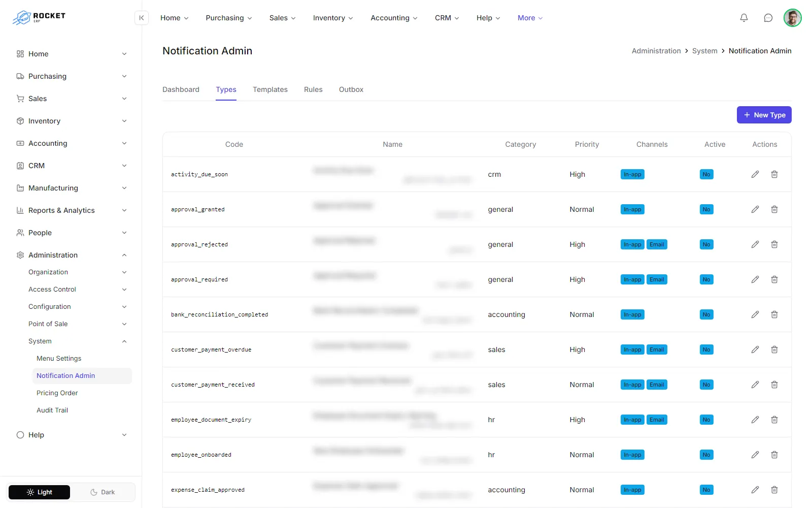Expand Manufacturing in the sidebar
812x508 pixels.
[x=71, y=188]
